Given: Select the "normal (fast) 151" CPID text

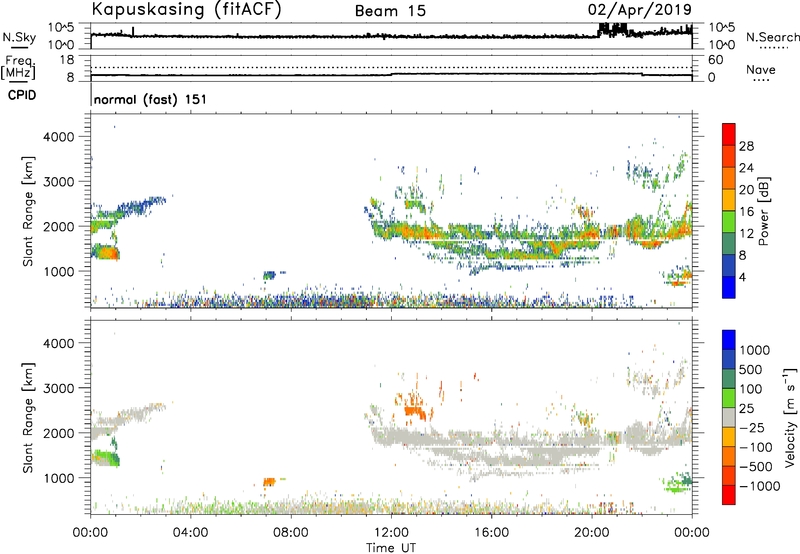Looking at the screenshot, I should point(151,99).
